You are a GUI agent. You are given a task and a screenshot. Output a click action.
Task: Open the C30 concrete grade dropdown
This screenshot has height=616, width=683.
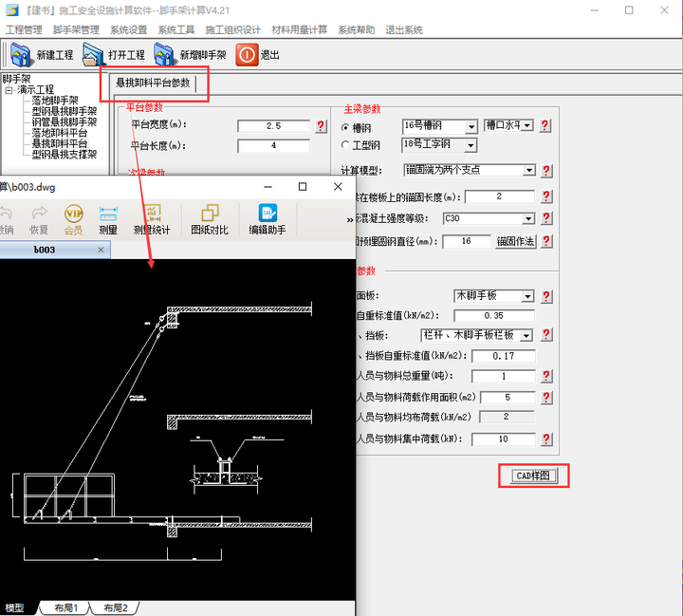point(528,218)
